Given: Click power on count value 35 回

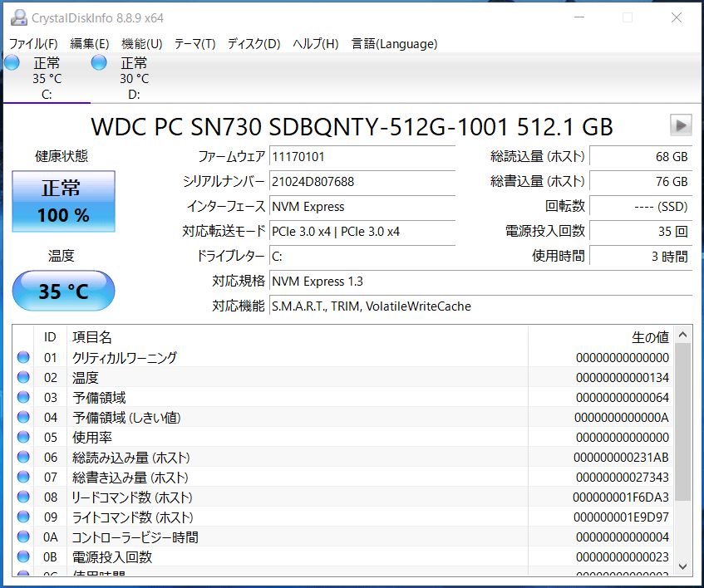Looking at the screenshot, I should (641, 232).
